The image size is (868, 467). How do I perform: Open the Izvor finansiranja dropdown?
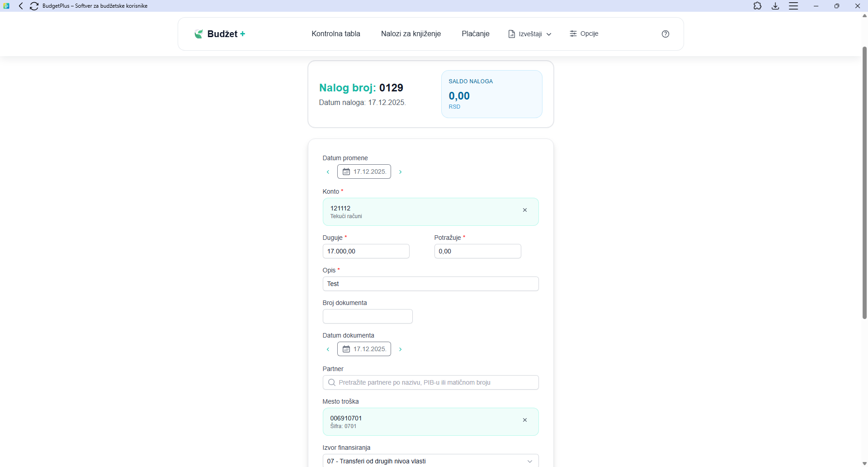[x=430, y=461]
